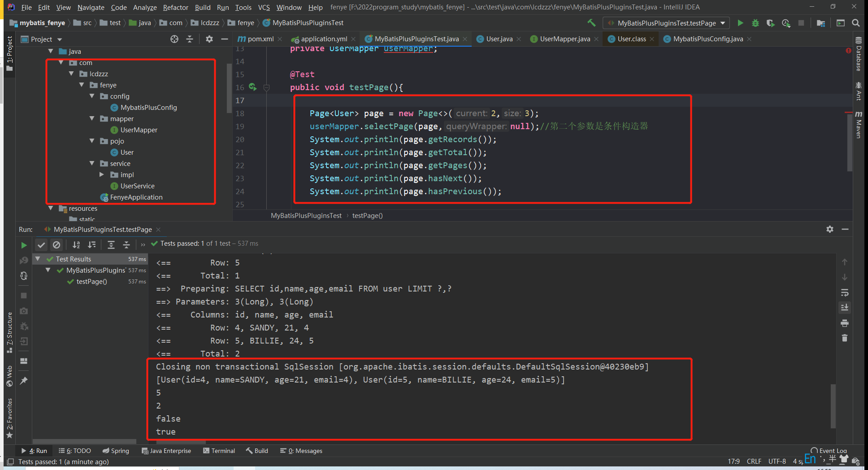
Task: Rerun tests with the green play icon in Run panel
Action: (x=24, y=245)
